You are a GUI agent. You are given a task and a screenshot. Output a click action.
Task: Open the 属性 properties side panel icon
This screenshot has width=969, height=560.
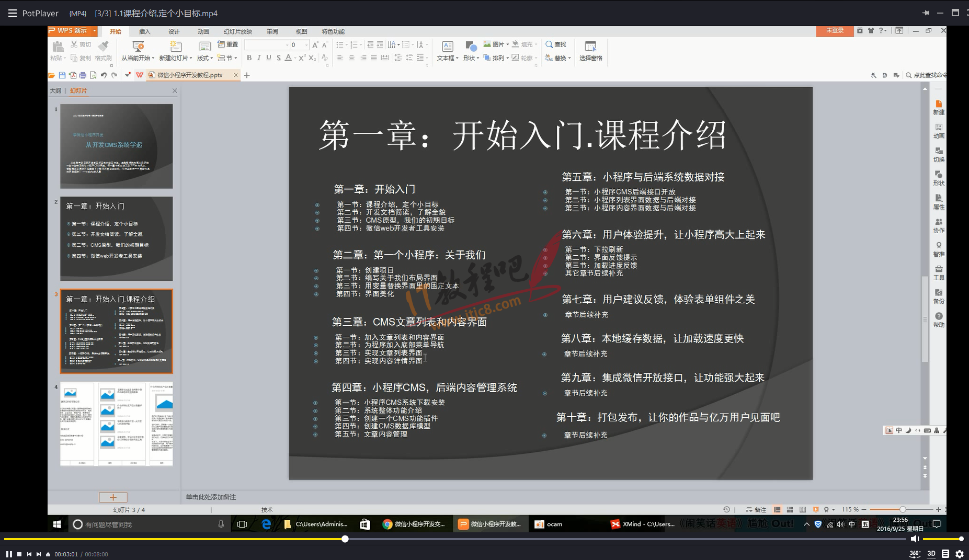pyautogui.click(x=939, y=202)
